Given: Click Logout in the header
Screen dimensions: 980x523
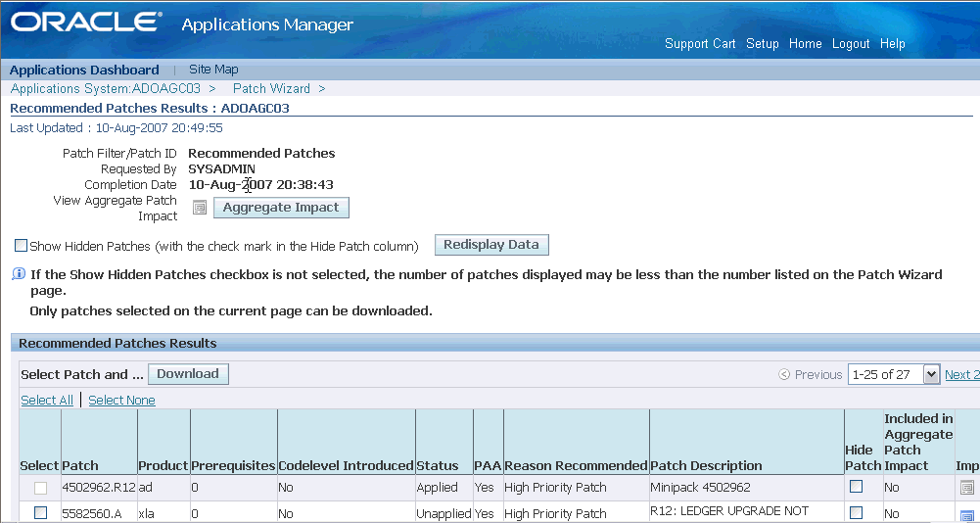Looking at the screenshot, I should (851, 44).
